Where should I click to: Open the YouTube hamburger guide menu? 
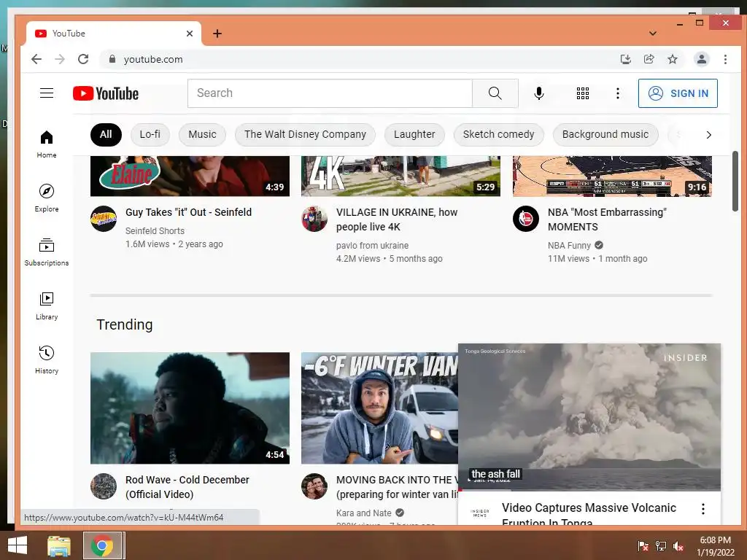pyautogui.click(x=47, y=93)
